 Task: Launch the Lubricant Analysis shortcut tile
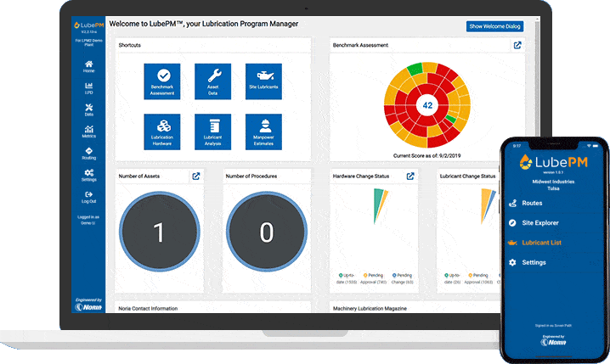213,132
